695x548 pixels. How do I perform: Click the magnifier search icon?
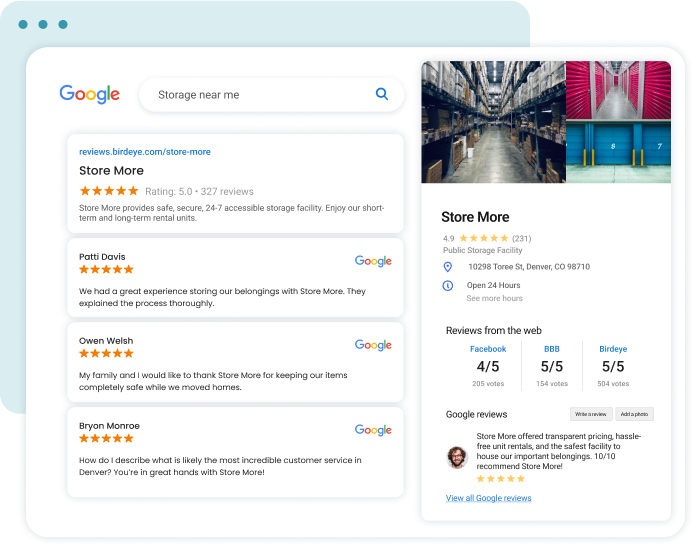(x=382, y=94)
